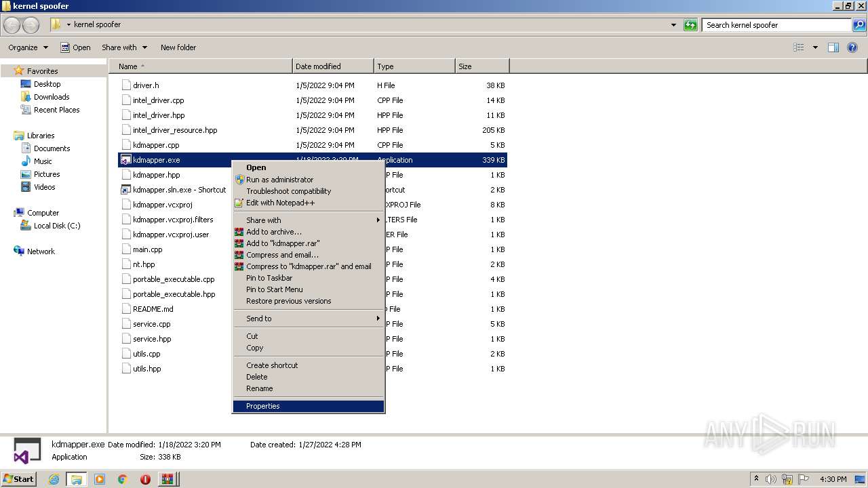Pick Compress and email... option
Image resolution: width=868 pixels, height=488 pixels.
309,255
